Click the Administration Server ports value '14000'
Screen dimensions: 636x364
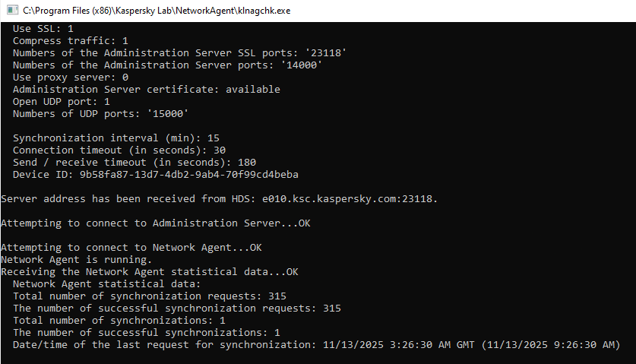301,65
